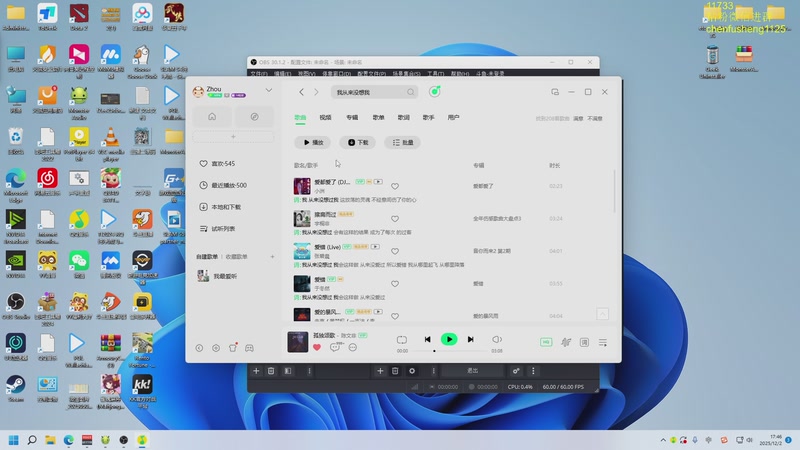Open the game controller icon in the sidebar
Screen dimensions: 800x450
pos(249,348)
